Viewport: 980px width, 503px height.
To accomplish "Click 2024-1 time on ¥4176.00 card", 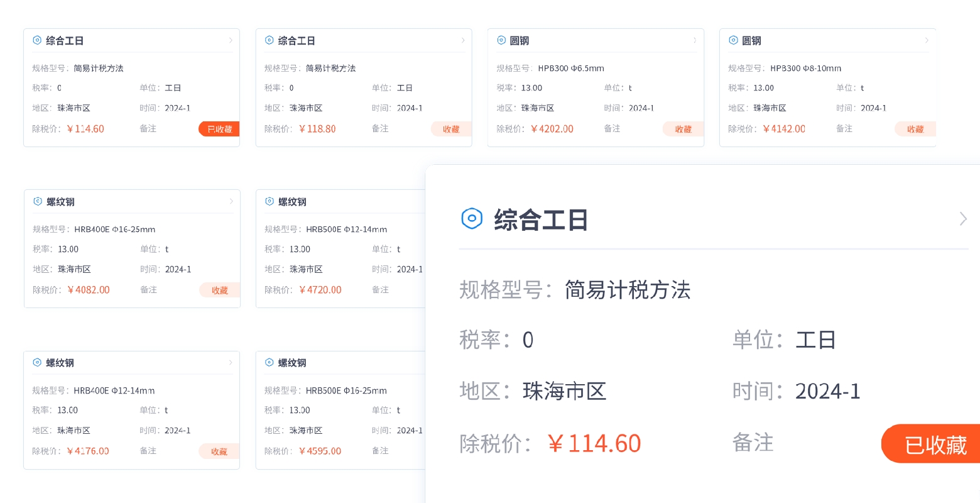I will click(x=178, y=431).
